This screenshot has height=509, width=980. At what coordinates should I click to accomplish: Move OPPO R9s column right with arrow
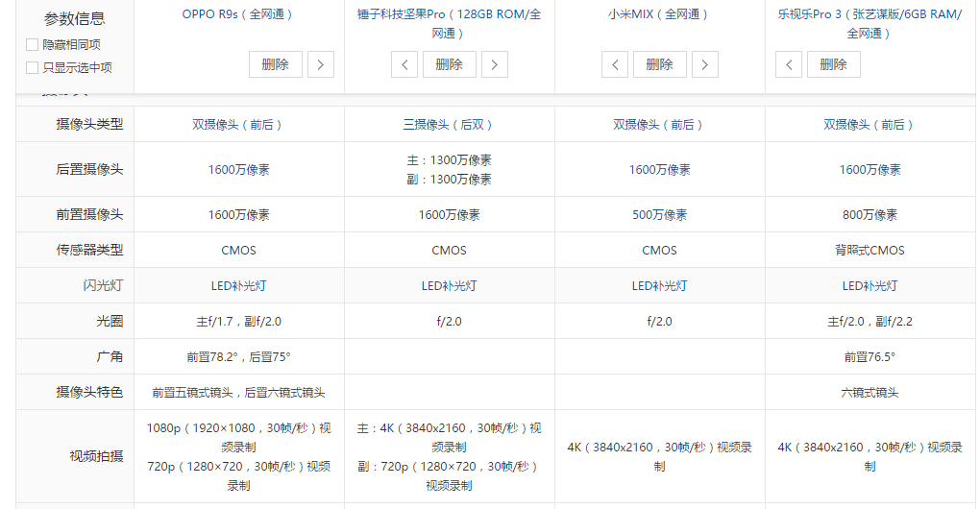[x=321, y=64]
